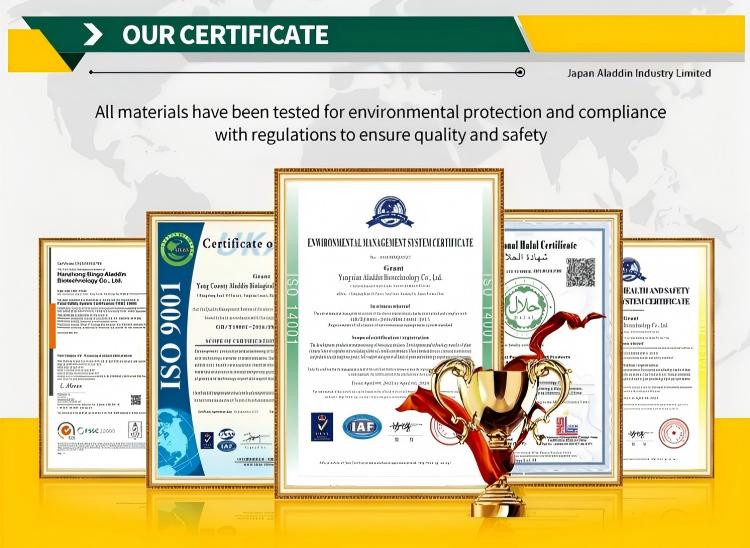Click the green Halal circular seal
The height and width of the screenshot is (548, 750).
[529, 308]
